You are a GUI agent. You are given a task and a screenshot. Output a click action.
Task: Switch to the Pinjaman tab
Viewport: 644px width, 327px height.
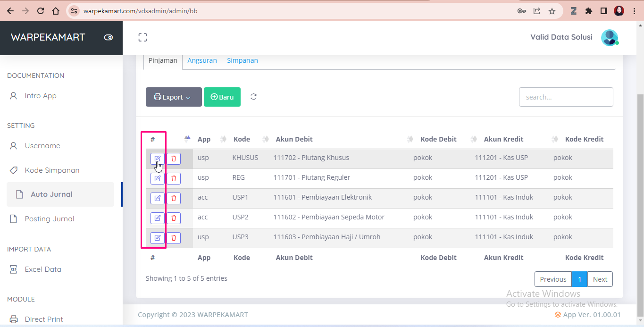(163, 60)
